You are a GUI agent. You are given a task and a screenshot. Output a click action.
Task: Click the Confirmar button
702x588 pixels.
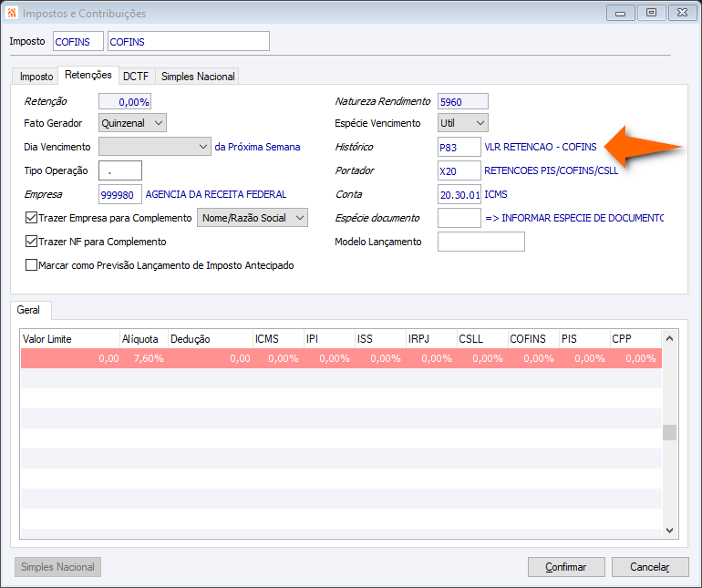(566, 567)
